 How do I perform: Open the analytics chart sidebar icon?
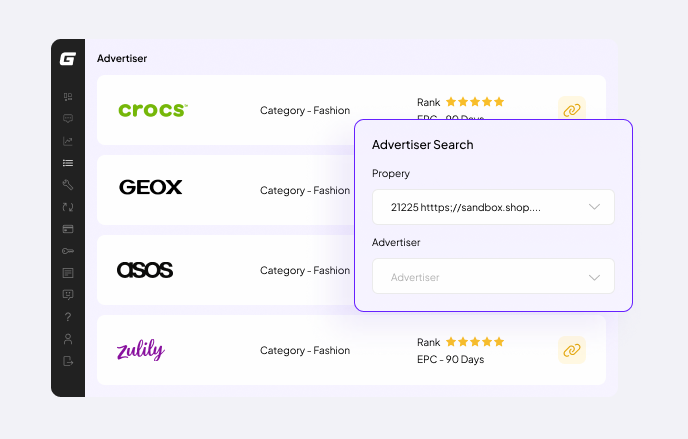[x=68, y=141]
